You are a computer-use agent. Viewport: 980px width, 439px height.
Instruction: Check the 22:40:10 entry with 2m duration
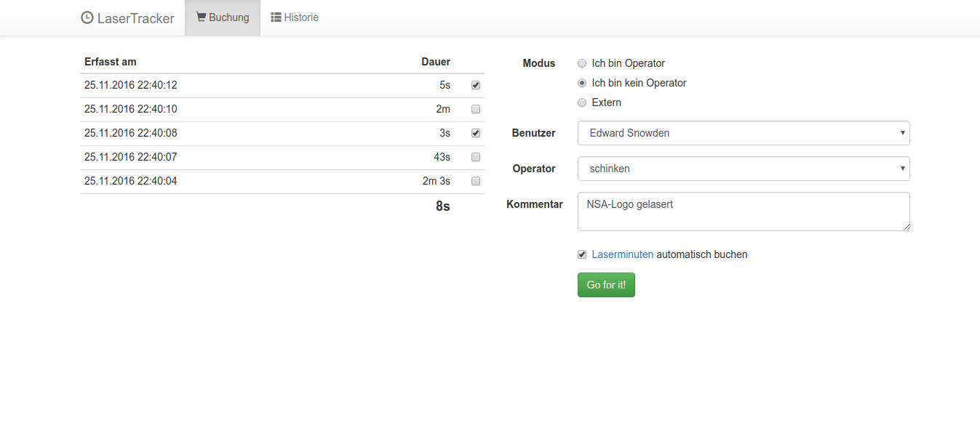coord(476,109)
